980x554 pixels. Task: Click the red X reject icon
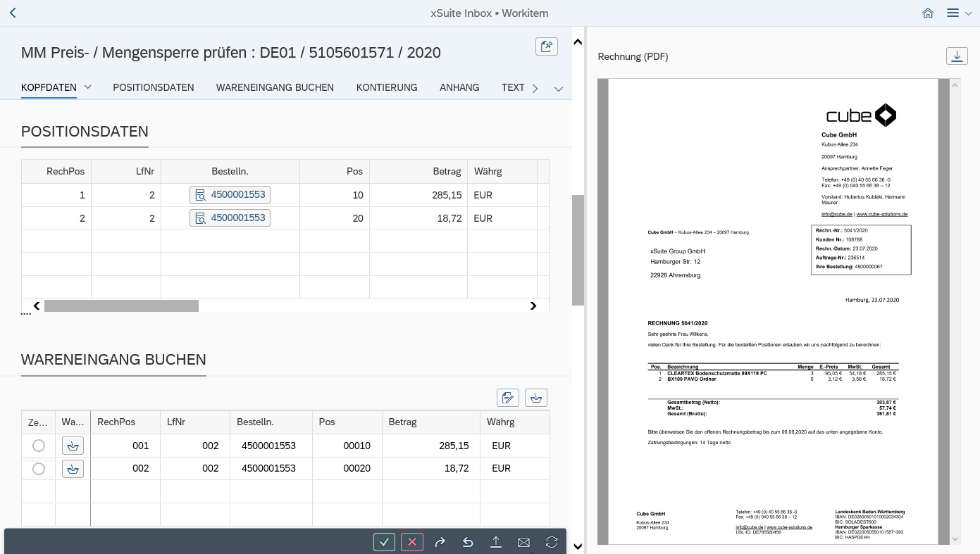coord(412,542)
